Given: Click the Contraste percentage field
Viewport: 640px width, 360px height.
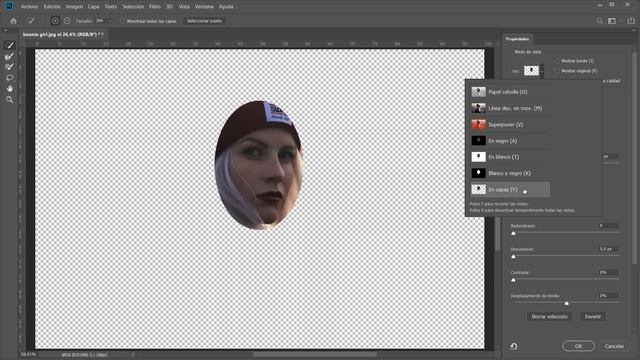Looking at the screenshot, I should coord(609,272).
